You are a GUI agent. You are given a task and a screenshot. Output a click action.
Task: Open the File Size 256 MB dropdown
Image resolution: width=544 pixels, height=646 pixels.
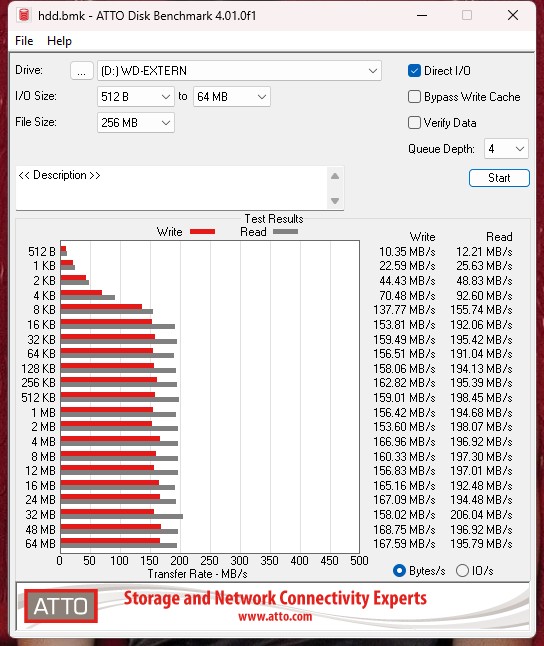(136, 123)
